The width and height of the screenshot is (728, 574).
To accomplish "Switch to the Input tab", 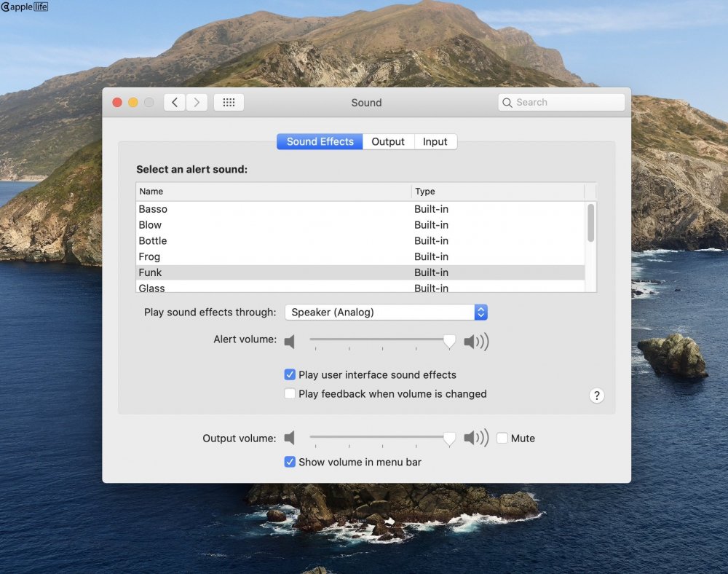I will pyautogui.click(x=435, y=141).
